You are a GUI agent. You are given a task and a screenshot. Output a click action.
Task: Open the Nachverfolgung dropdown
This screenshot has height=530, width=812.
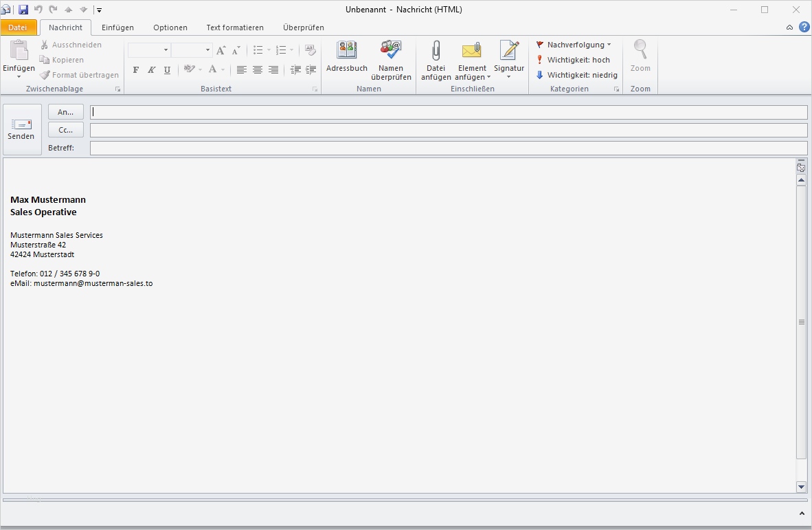click(x=574, y=44)
